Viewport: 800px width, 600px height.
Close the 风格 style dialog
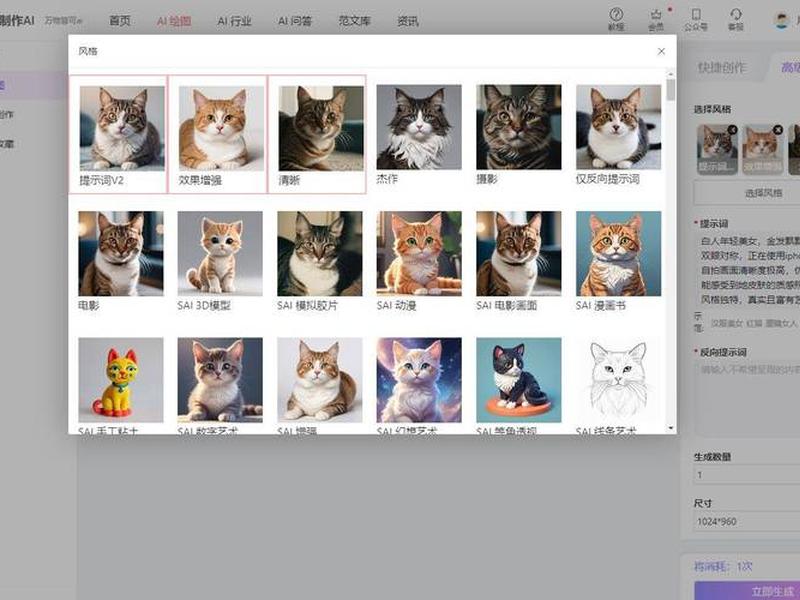[x=661, y=52]
